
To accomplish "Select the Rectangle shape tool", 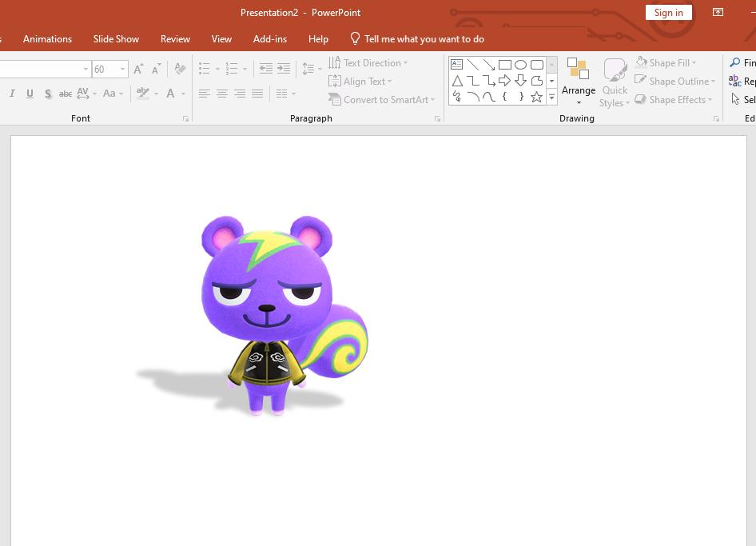I will (x=505, y=64).
